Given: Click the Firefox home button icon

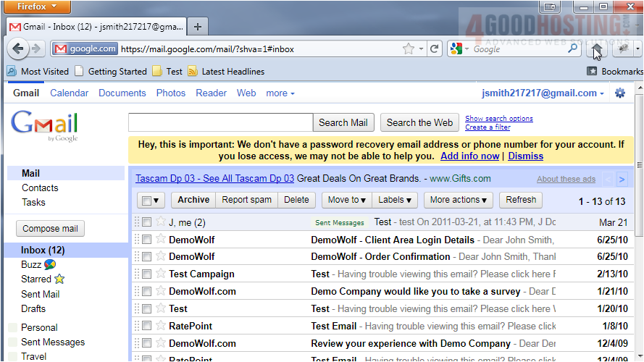Looking at the screenshot, I should pos(598,49).
